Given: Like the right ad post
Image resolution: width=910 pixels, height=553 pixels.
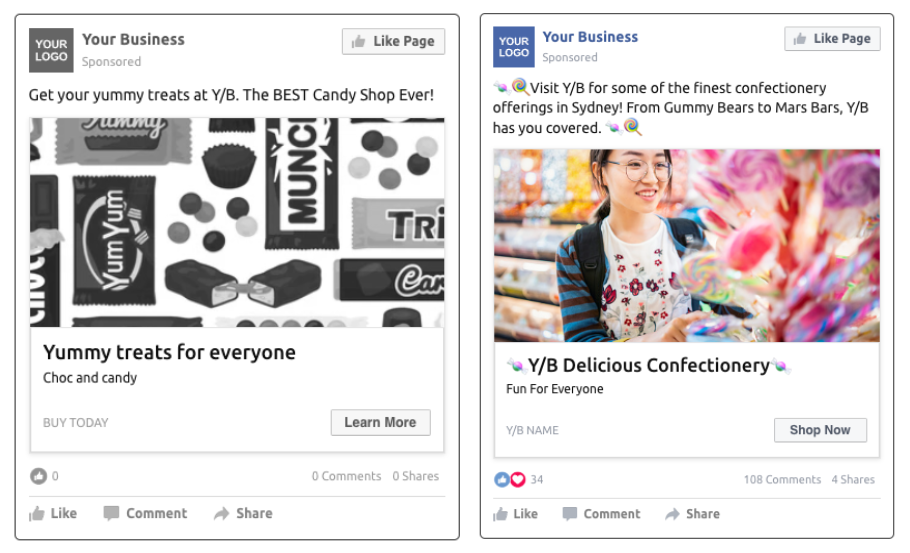Looking at the screenshot, I should tap(515, 514).
